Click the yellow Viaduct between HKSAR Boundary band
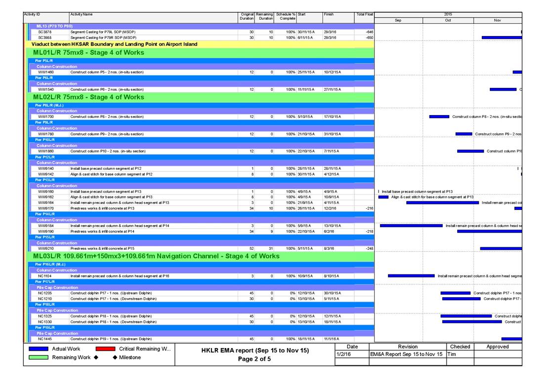This screenshot has width=555, height=392. point(200,44)
